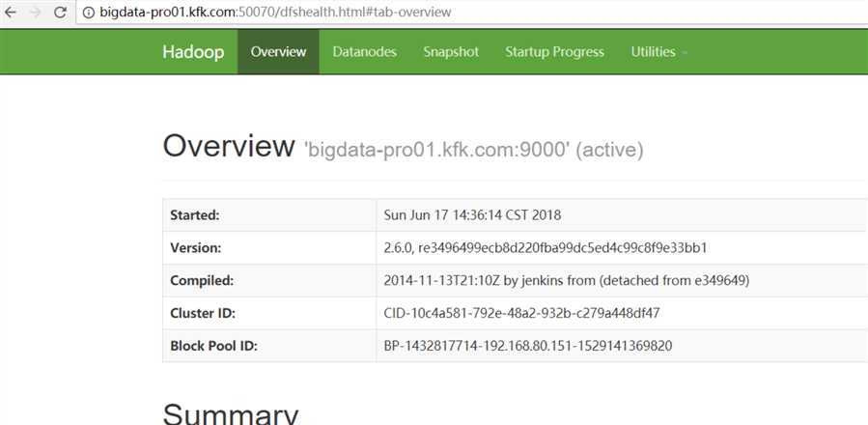Select the Version: label cell
Viewport: 868px width, 425px height.
(x=269, y=247)
